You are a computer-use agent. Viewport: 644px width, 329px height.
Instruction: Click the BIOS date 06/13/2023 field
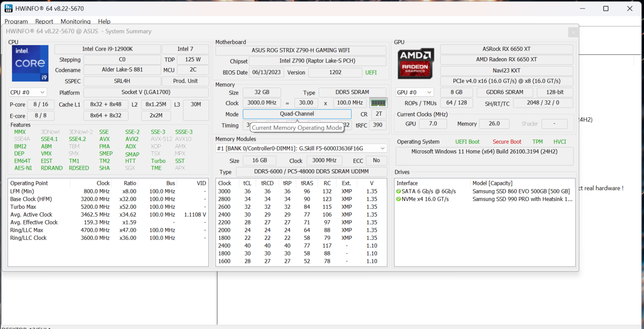click(x=266, y=73)
